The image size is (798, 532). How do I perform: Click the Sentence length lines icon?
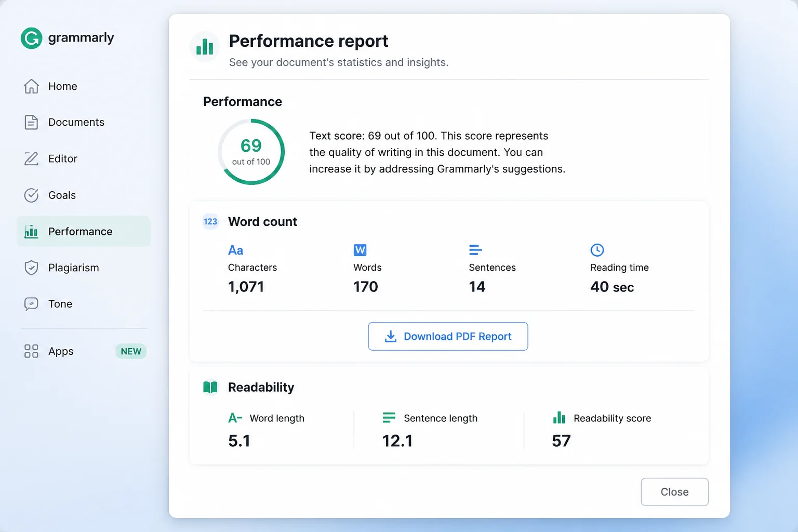(x=389, y=418)
